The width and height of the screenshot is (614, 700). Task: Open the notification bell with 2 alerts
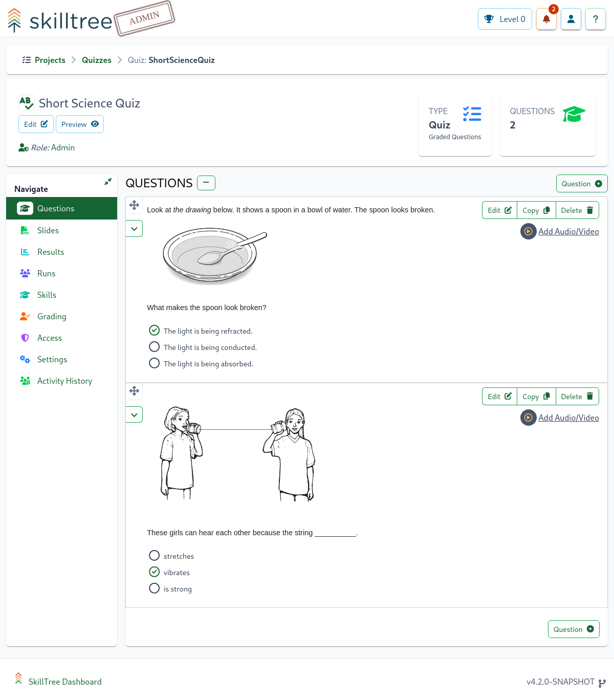pos(546,19)
